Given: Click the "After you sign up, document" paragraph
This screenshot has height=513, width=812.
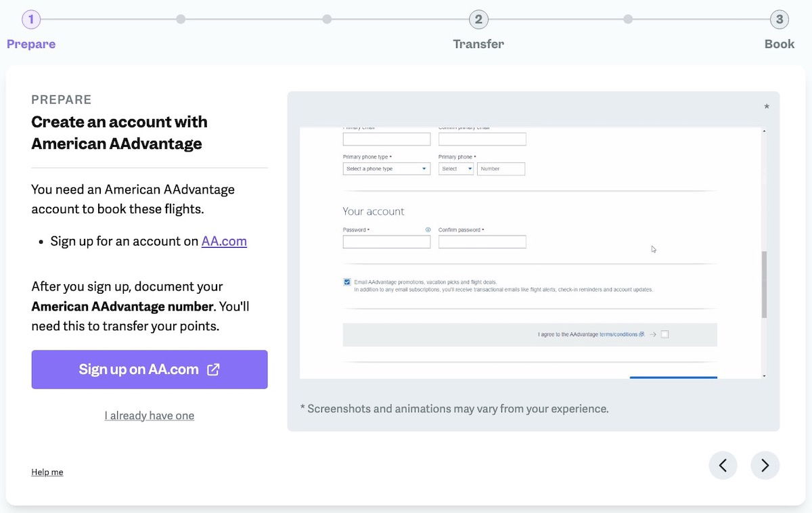Looking at the screenshot, I should point(141,306).
